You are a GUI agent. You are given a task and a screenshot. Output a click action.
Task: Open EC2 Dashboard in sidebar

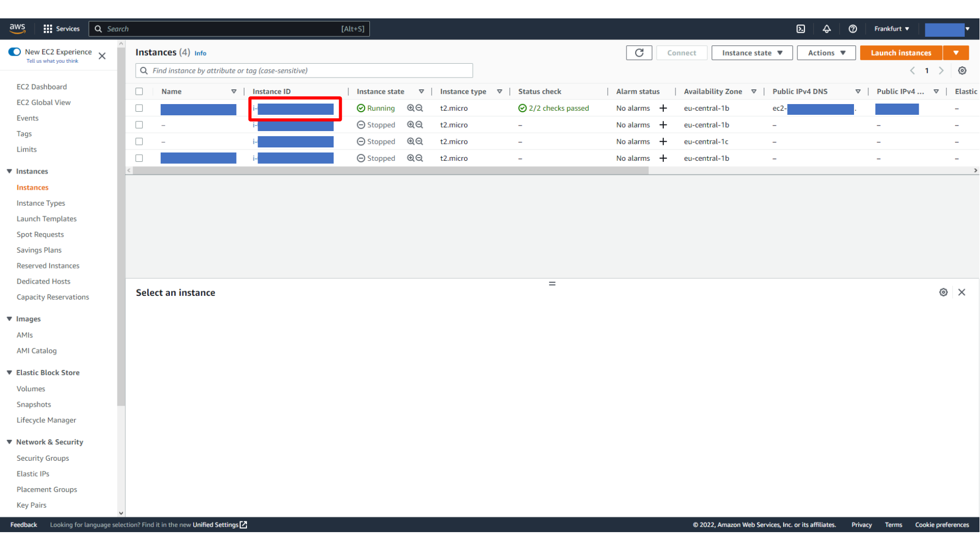pos(42,87)
